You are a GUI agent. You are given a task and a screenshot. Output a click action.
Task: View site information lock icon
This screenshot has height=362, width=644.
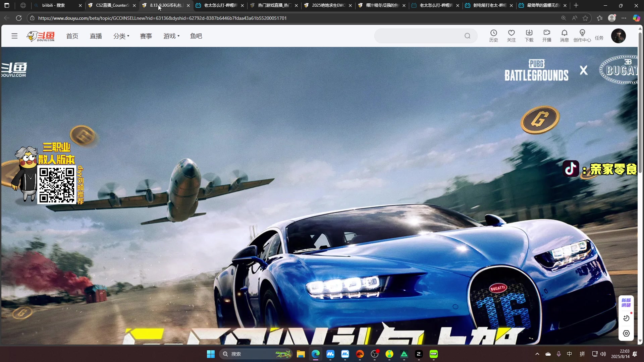(x=32, y=18)
